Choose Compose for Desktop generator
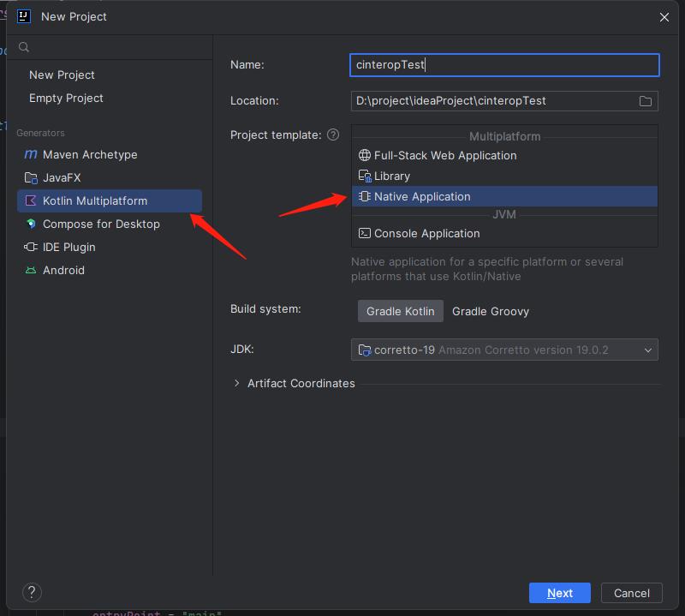 click(110, 224)
